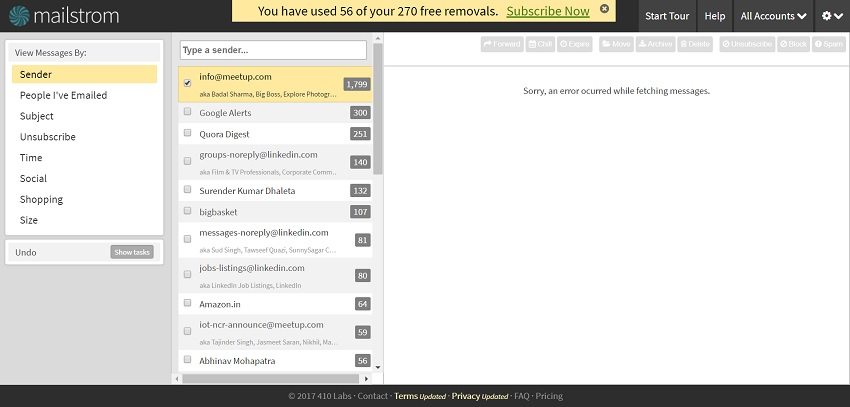This screenshot has width=850, height=407.
Task: Open the FAQ footer link
Action: pos(521,396)
